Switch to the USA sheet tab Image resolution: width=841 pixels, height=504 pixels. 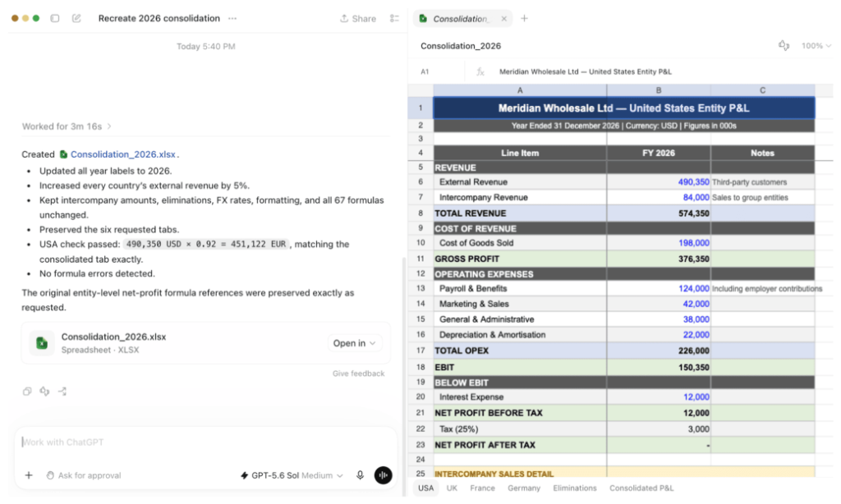[x=426, y=488]
